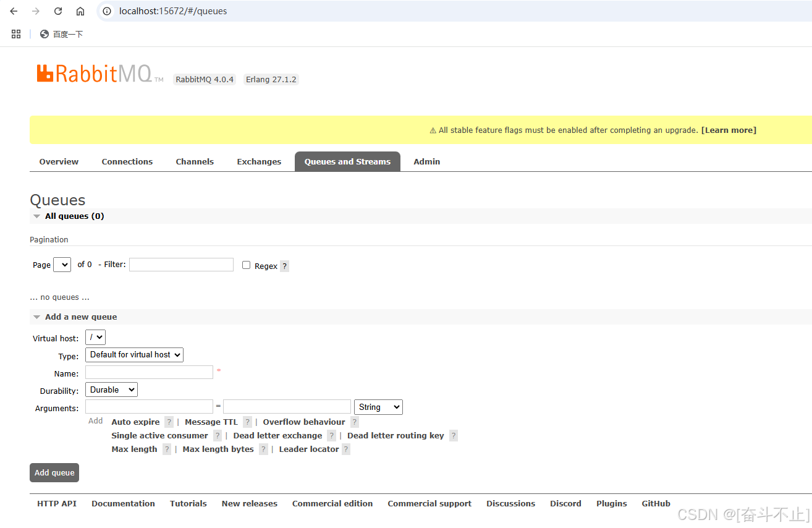The image size is (812, 528).
Task: Switch to the Overview tab
Action: pyautogui.click(x=59, y=161)
